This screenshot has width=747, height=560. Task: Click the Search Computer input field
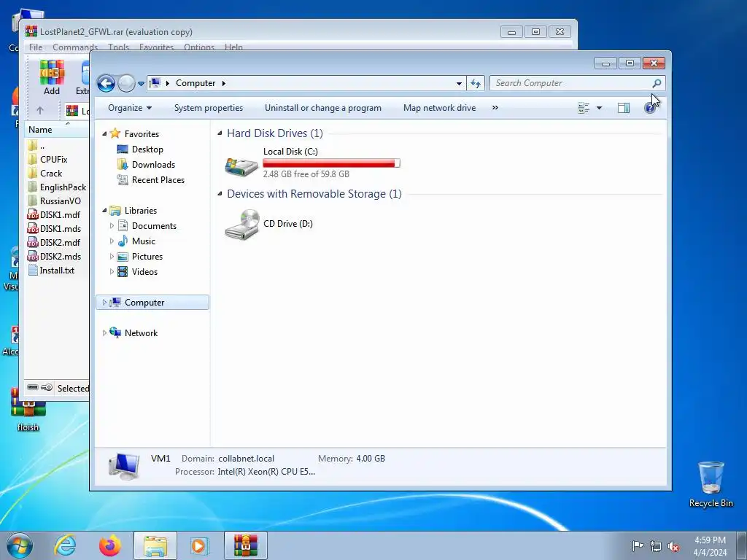[x=572, y=83]
